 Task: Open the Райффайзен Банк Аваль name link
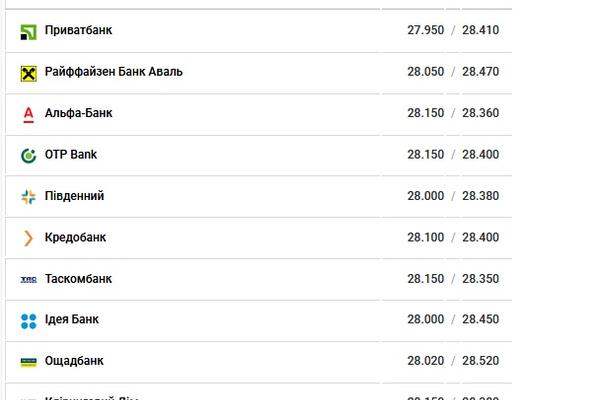tap(114, 72)
